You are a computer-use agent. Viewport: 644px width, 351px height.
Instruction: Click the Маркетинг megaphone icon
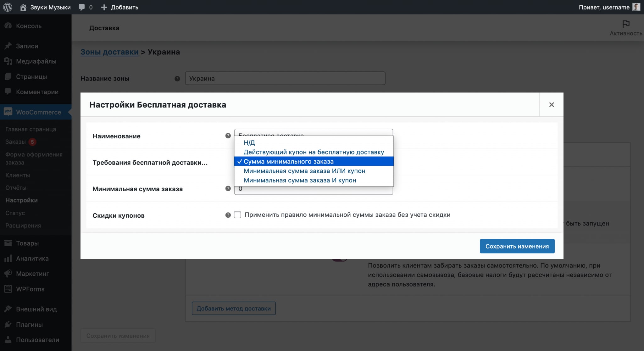8,274
